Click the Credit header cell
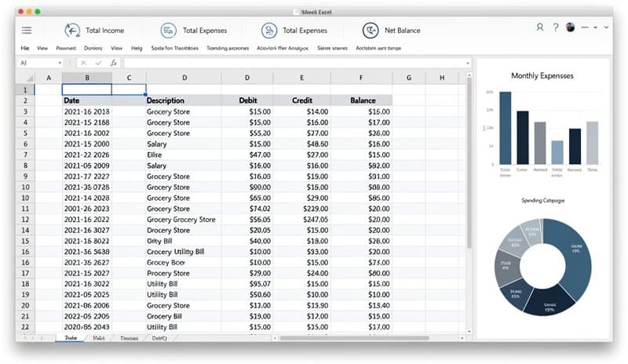 [x=302, y=100]
